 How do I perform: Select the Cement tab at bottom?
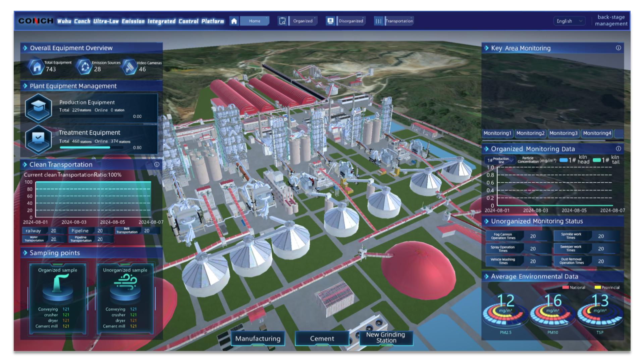pyautogui.click(x=322, y=339)
